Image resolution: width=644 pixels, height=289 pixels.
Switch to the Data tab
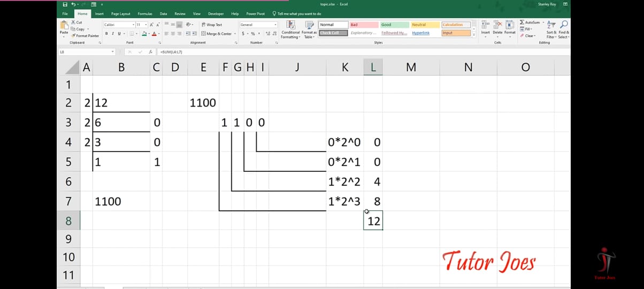click(x=163, y=13)
